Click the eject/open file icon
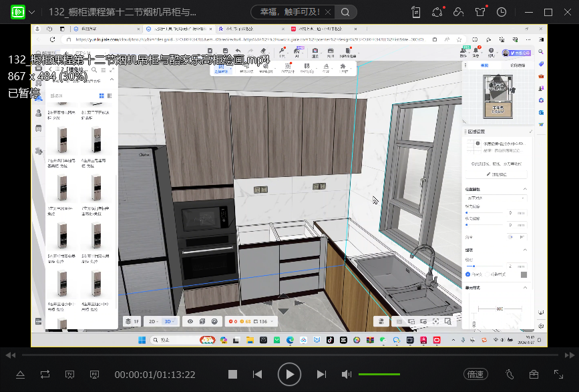The image size is (579, 392). pyautogui.click(x=20, y=375)
